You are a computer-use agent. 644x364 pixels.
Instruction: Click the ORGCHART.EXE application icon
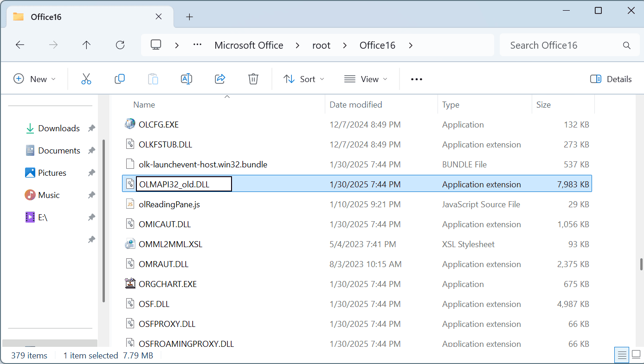pyautogui.click(x=130, y=284)
